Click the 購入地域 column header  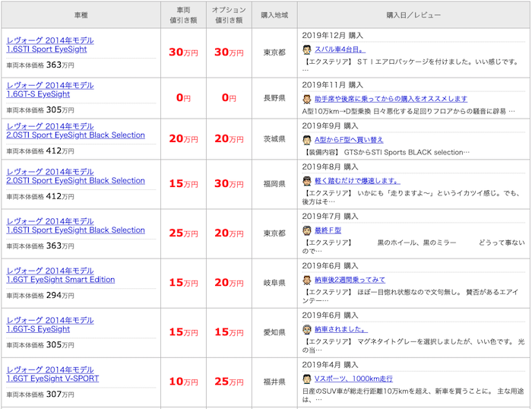[274, 15]
